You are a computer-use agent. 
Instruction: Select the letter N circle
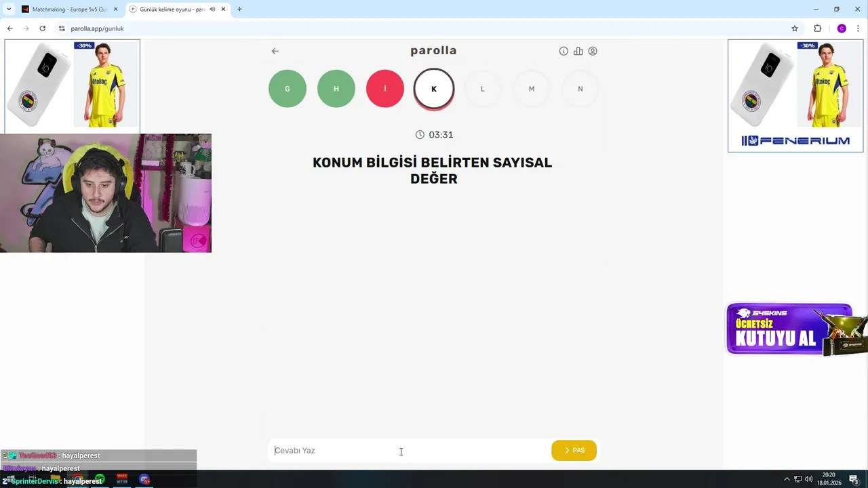pos(580,89)
